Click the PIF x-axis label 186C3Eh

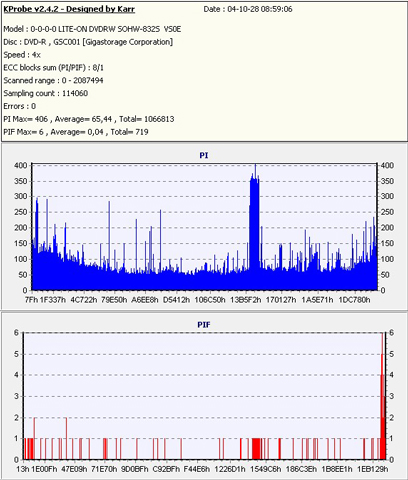click(x=301, y=469)
